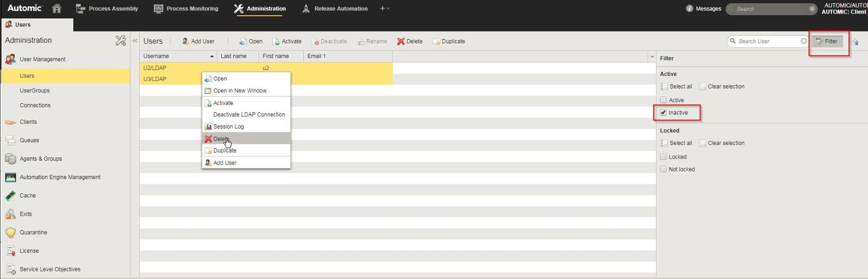868x279 pixels.
Task: Choose Activate from the context menu
Action: (246, 103)
